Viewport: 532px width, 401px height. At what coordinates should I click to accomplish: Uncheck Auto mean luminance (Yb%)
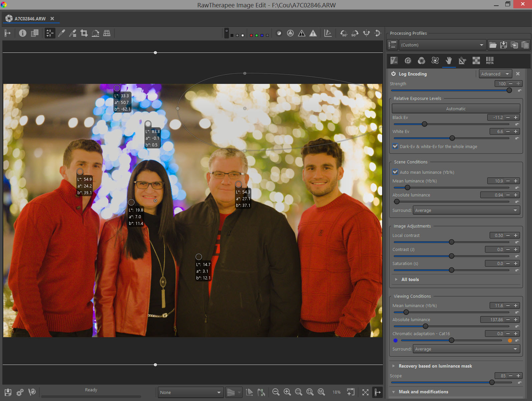click(x=395, y=172)
